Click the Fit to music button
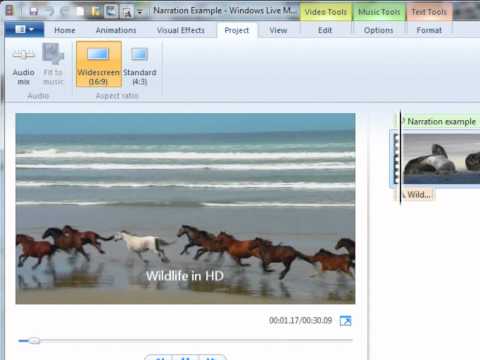480x360 pixels. click(53, 65)
